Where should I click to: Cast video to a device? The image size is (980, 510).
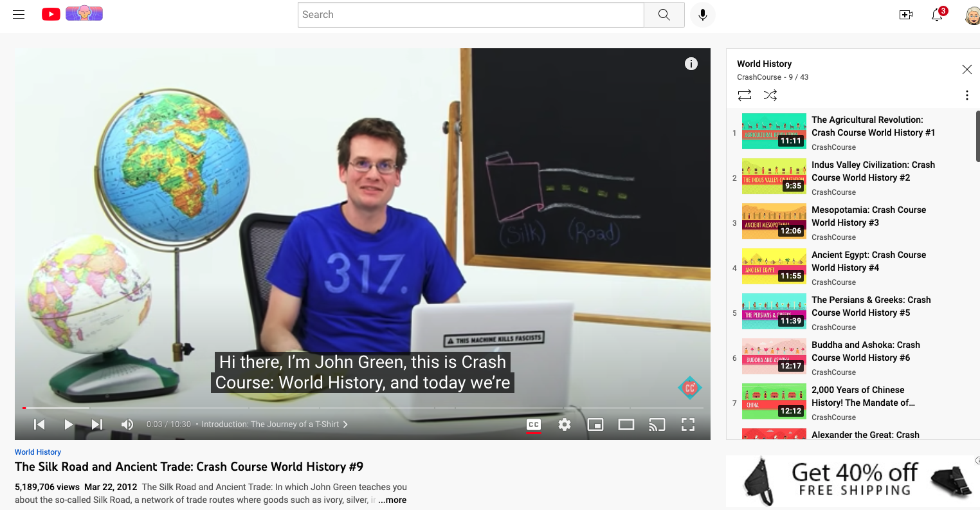tap(657, 424)
